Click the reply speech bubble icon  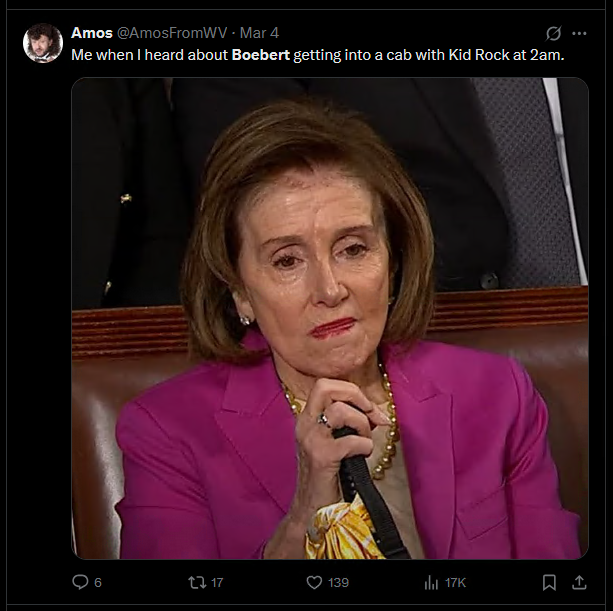point(80,582)
